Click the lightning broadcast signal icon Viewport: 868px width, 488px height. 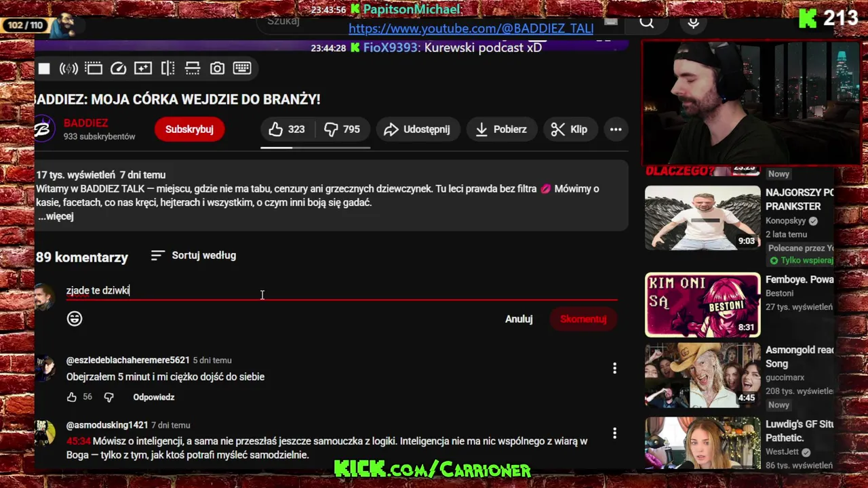coord(68,68)
